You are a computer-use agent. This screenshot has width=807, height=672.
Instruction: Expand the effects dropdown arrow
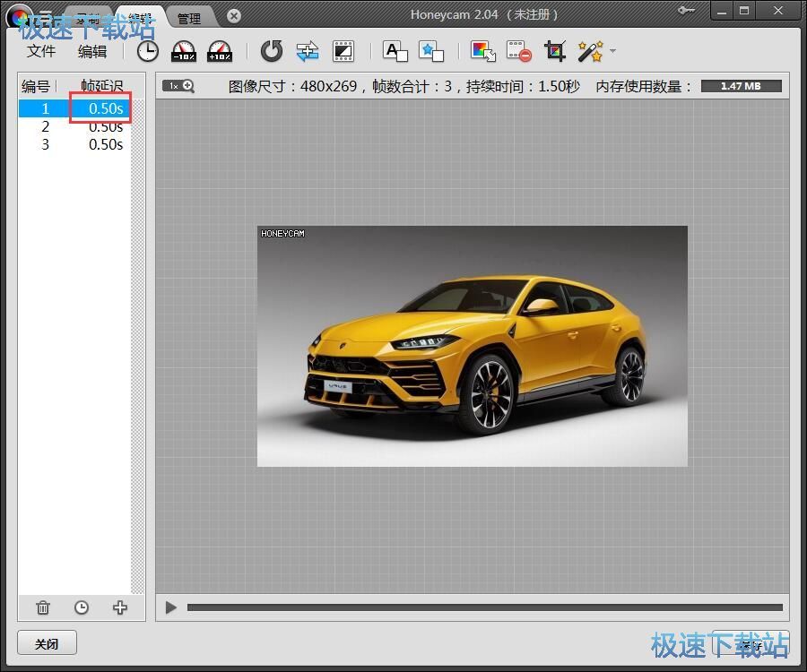coord(612,51)
